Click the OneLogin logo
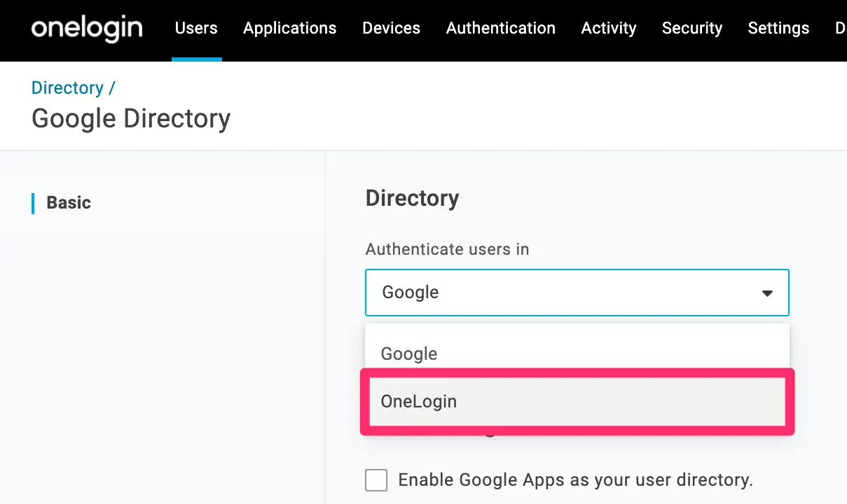The image size is (847, 504). click(x=87, y=28)
